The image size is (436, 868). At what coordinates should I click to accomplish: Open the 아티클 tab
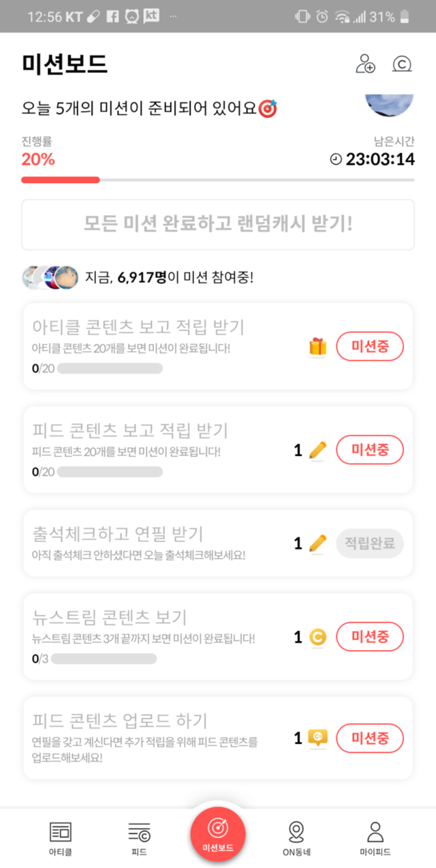[60, 837]
